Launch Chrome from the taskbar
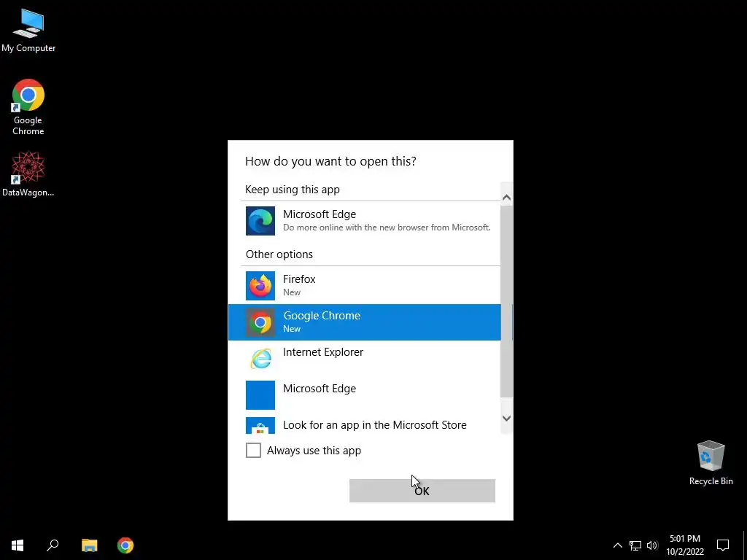 point(125,545)
